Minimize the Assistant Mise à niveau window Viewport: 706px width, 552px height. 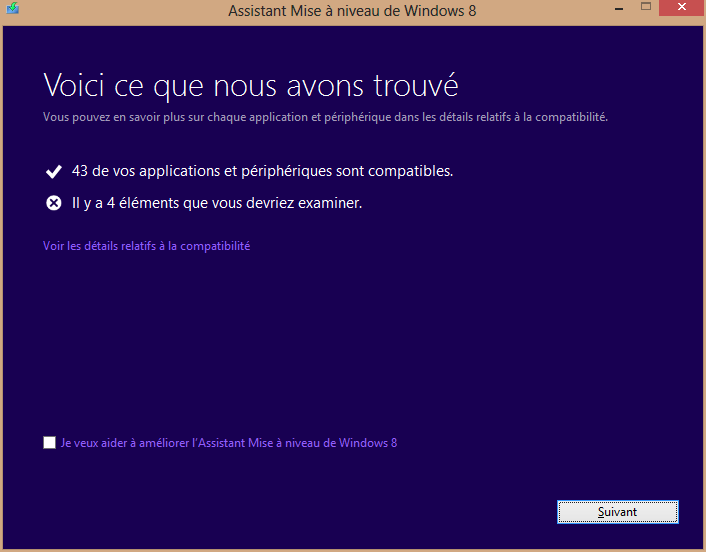(617, 9)
